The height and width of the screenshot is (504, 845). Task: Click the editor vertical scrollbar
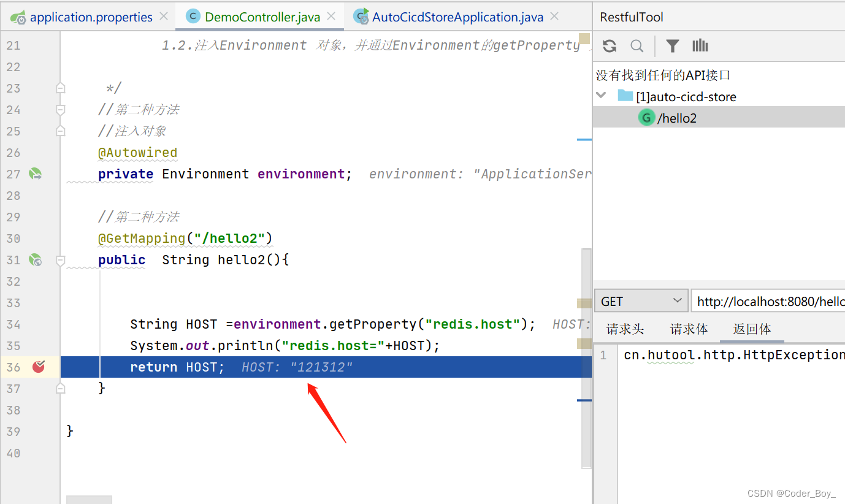click(586, 359)
